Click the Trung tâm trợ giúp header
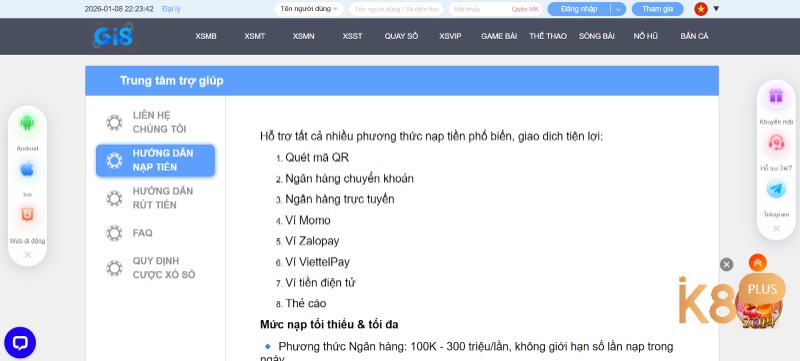The height and width of the screenshot is (361, 800). pyautogui.click(x=171, y=81)
